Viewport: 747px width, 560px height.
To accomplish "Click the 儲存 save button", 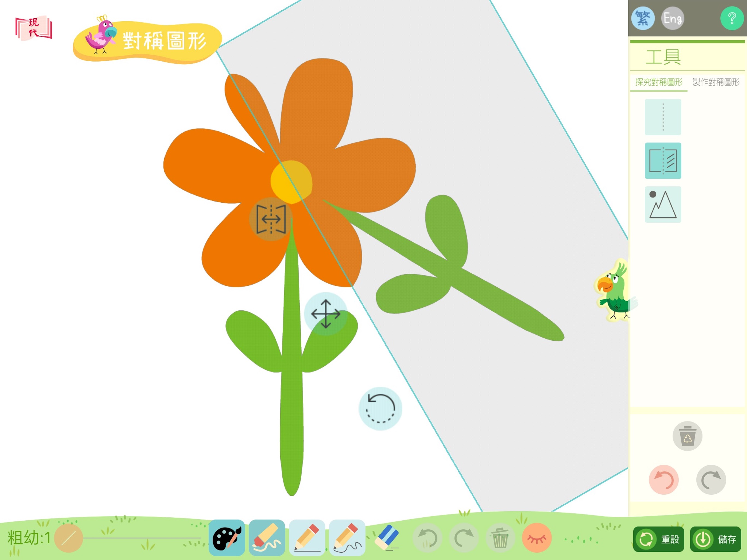I will [715, 539].
